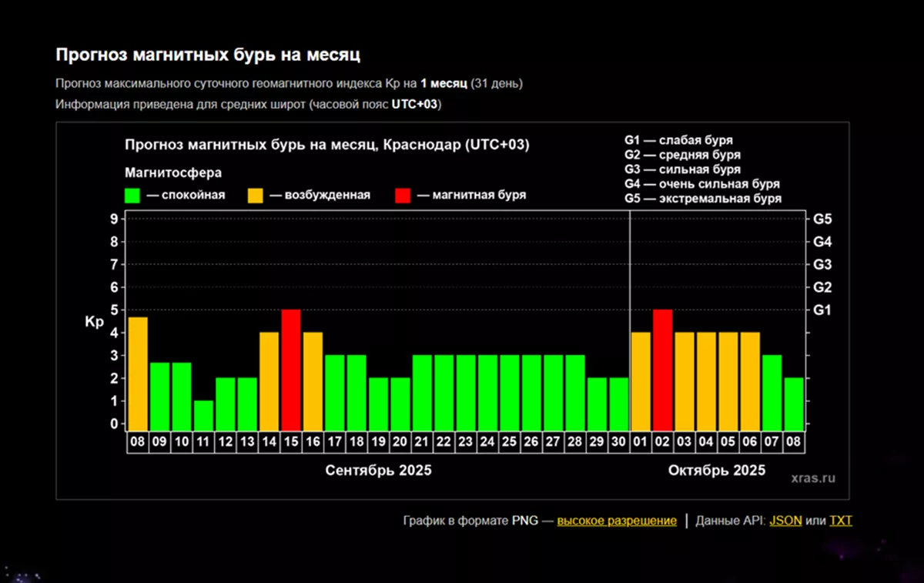The width and height of the screenshot is (924, 583).
Task: Open the JSON API data link
Action: click(x=785, y=521)
